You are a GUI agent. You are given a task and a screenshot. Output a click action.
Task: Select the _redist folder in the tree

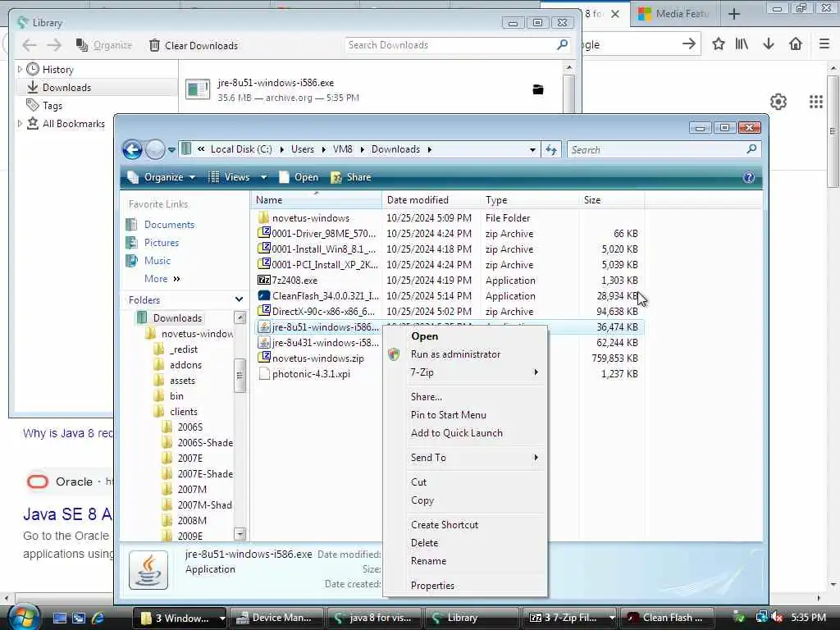pyautogui.click(x=183, y=349)
